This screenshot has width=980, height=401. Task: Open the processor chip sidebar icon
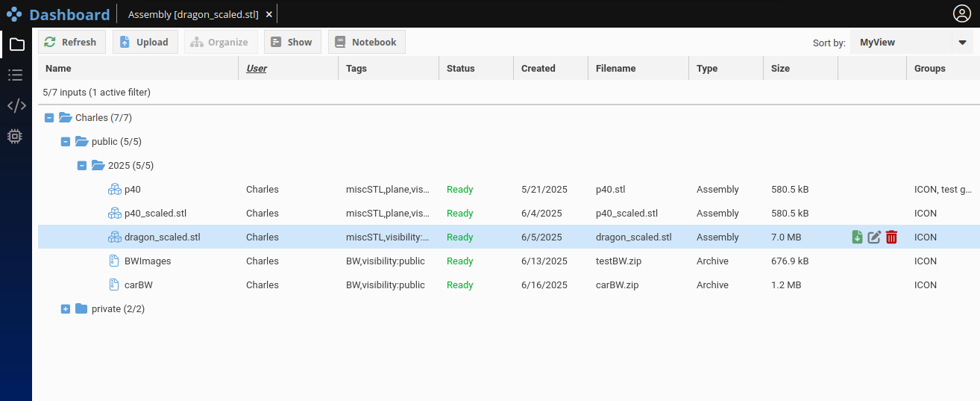pyautogui.click(x=15, y=136)
